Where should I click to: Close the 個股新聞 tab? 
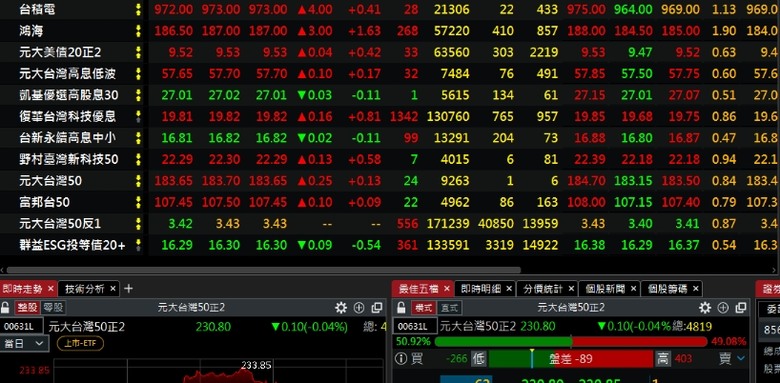pos(633,288)
